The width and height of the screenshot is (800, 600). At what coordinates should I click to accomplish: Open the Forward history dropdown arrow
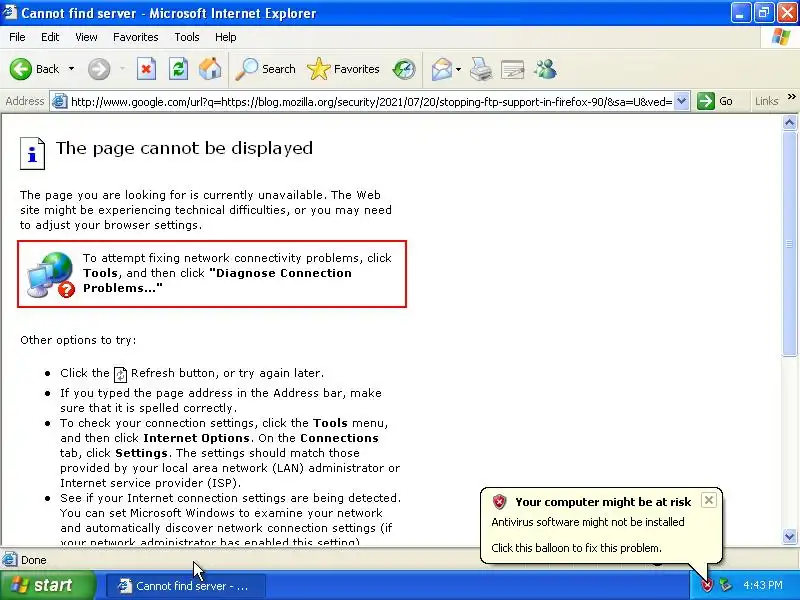tap(122, 69)
